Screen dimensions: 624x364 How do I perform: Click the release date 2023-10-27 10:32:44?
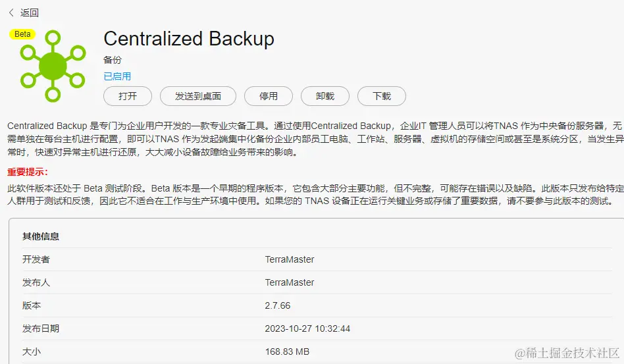pyautogui.click(x=307, y=328)
